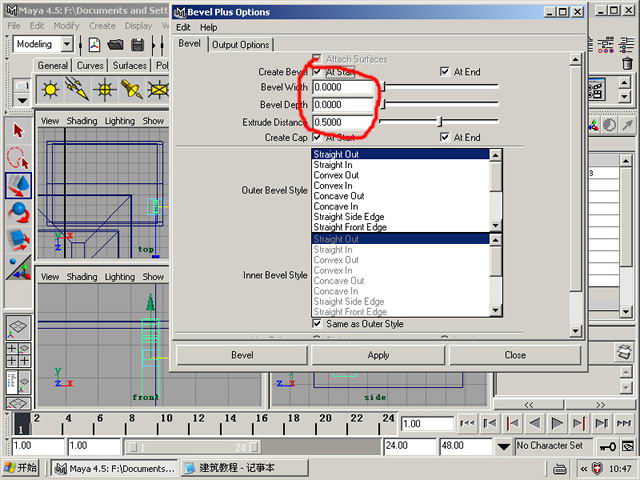
Task: Open the Modeling menu set dropdown
Action: coord(67,44)
